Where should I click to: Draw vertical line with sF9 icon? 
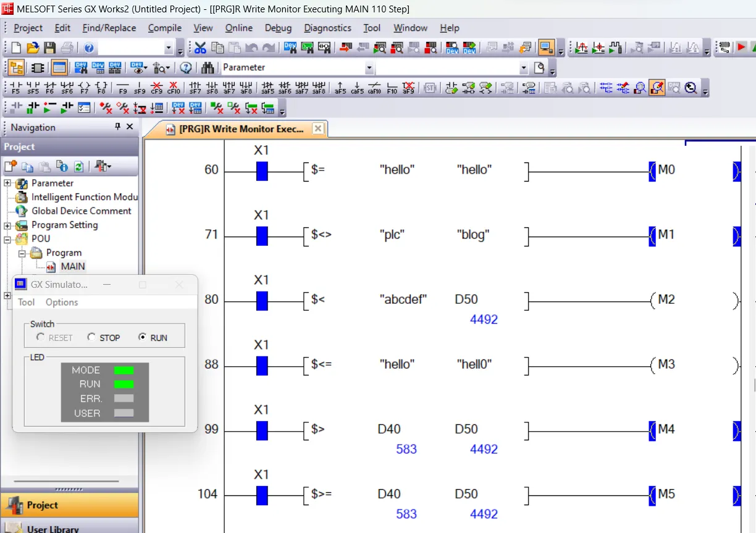pos(140,88)
